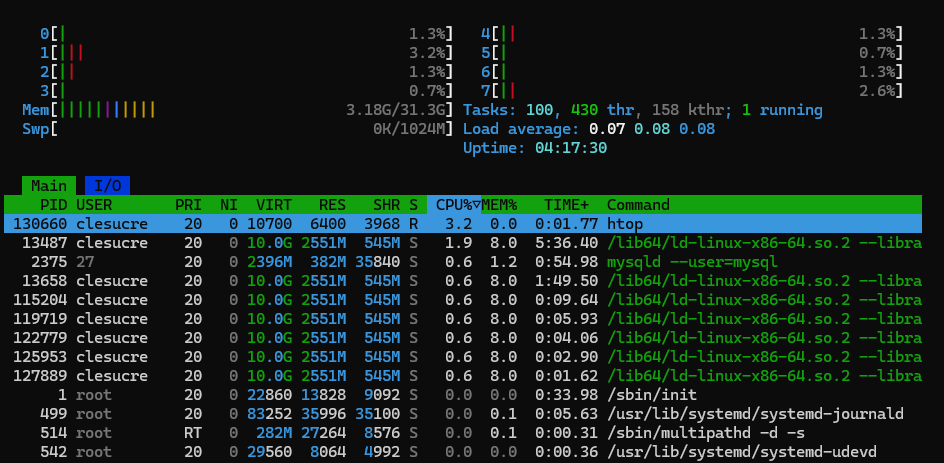Select process row with PID 115204
The width and height of the screenshot is (944, 463).
pos(463,300)
